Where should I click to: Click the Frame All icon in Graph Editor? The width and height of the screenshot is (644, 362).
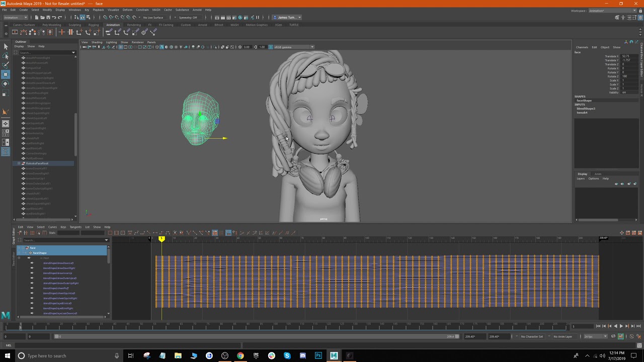coord(110,233)
